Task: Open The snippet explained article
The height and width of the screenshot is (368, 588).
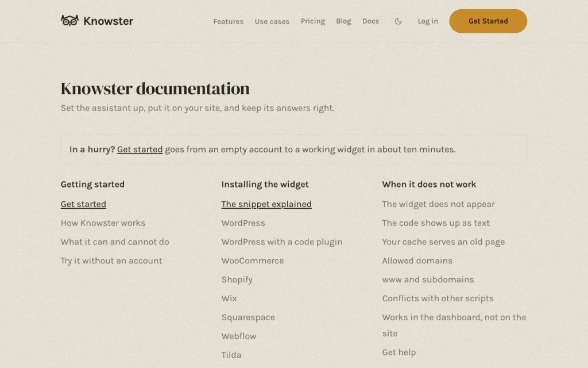Action: 266,204
